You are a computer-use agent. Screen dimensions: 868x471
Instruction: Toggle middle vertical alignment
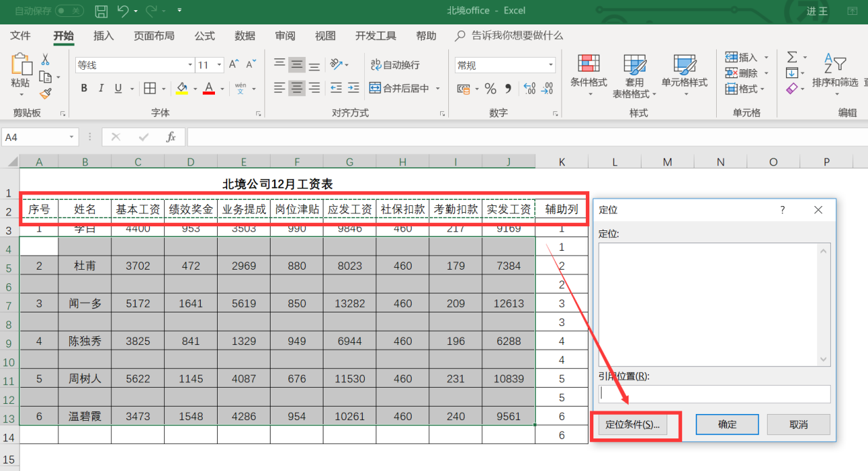tap(296, 64)
